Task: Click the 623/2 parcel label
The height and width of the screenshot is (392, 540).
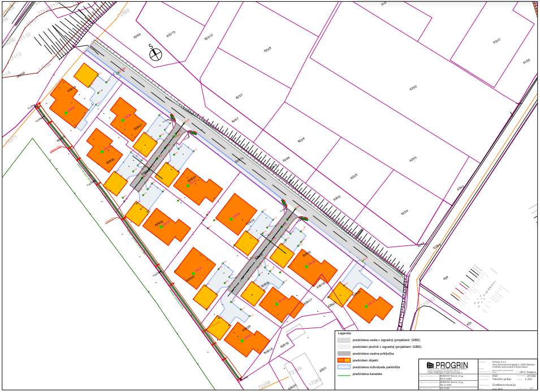Action: (413, 88)
